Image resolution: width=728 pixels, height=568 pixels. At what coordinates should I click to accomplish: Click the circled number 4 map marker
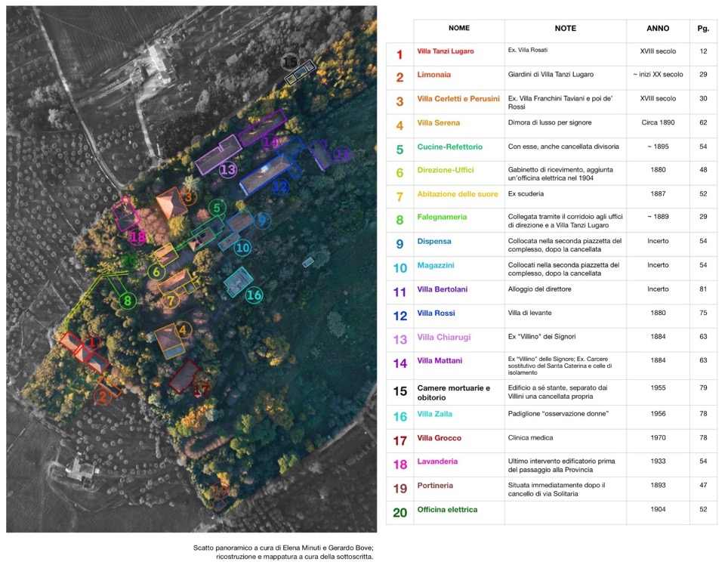point(183,330)
